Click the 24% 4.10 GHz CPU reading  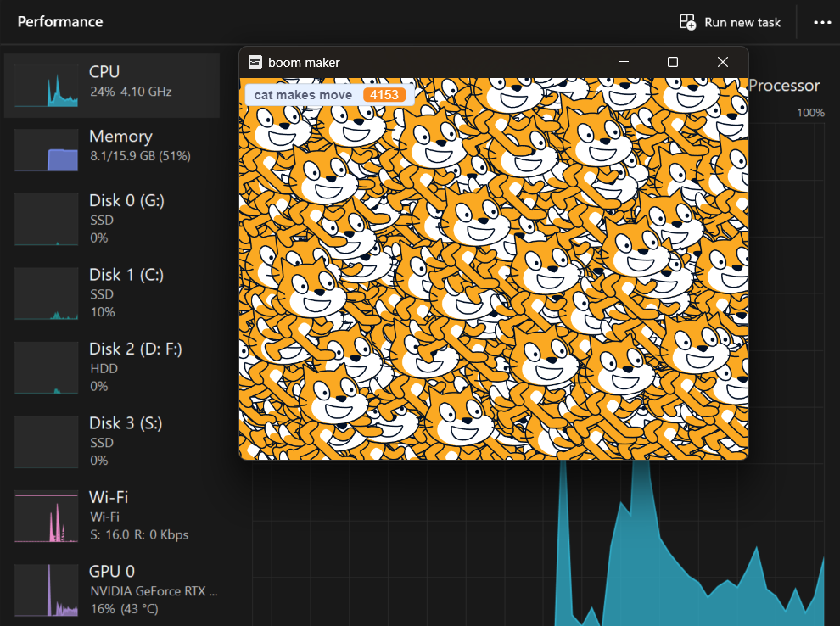[131, 92]
